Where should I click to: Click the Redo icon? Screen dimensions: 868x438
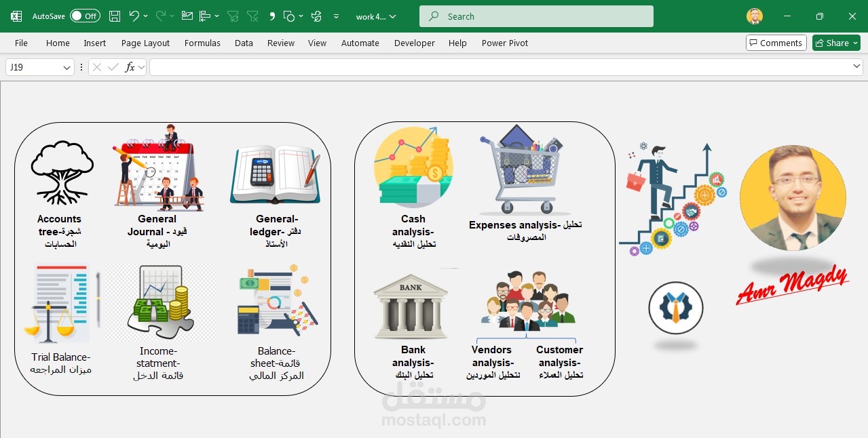tap(162, 16)
